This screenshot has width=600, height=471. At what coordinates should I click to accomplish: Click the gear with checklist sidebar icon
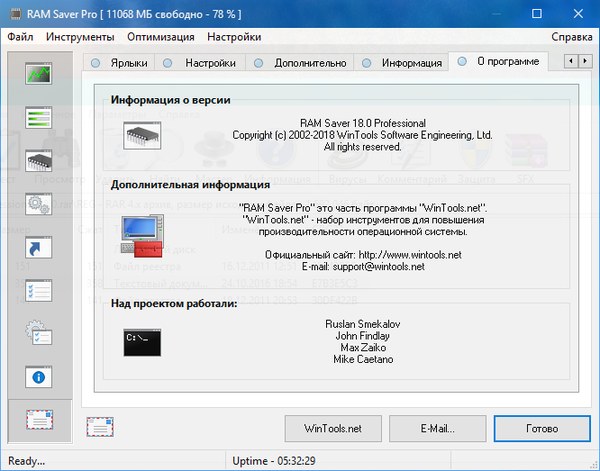[39, 333]
